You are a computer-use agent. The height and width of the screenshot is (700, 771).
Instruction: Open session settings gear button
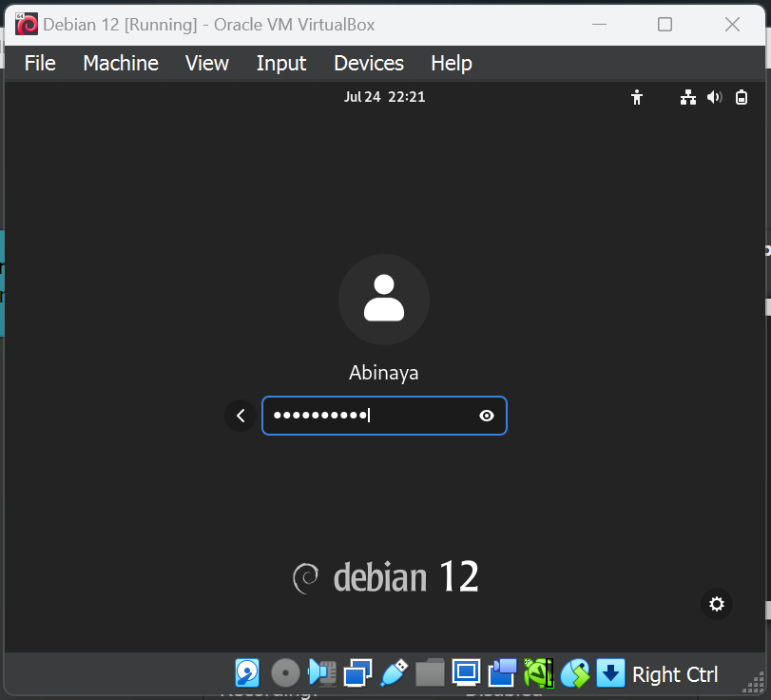[x=717, y=604]
